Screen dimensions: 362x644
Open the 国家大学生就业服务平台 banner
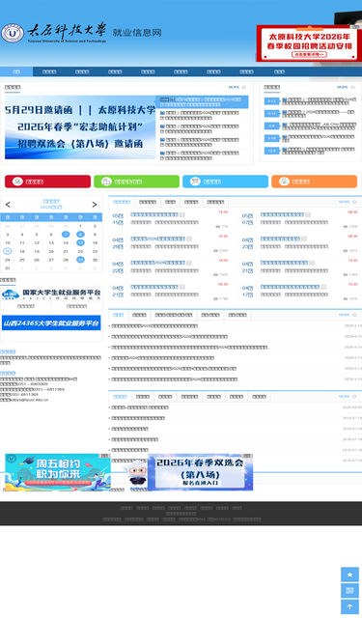pos(51,294)
